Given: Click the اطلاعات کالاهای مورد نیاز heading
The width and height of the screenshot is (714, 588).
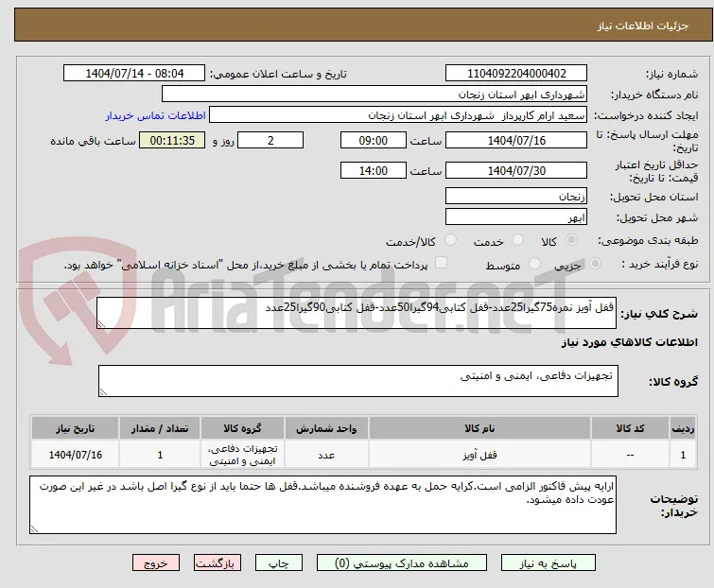Looking at the screenshot, I should [629, 343].
